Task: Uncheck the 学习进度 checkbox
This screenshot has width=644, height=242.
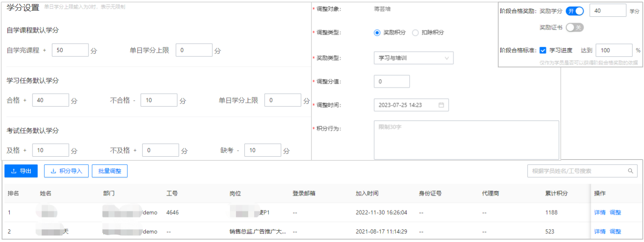Action: (543, 50)
